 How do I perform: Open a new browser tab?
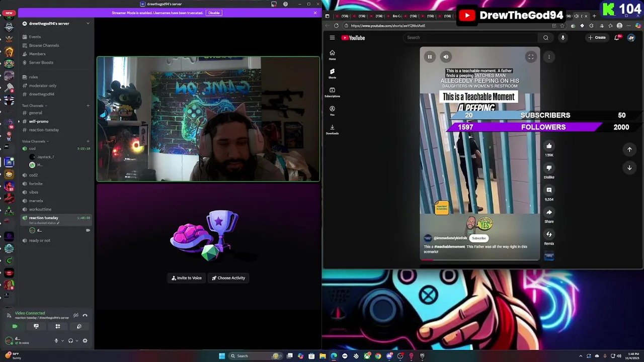594,16
